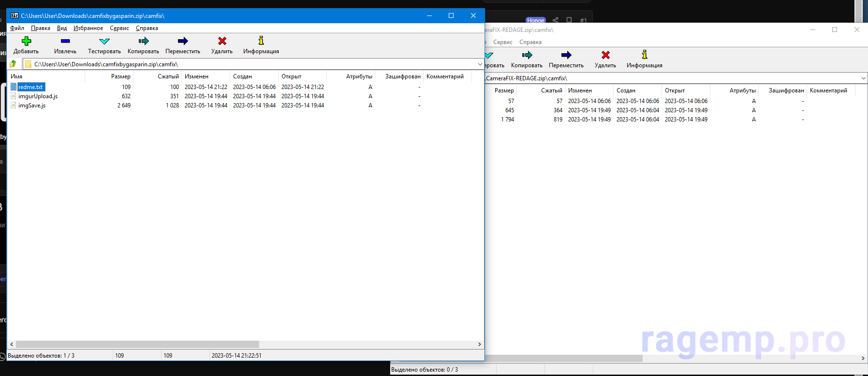Click the Extract (Извлечь) toolbar icon
Viewport: 868px width, 376px height.
coord(65,42)
